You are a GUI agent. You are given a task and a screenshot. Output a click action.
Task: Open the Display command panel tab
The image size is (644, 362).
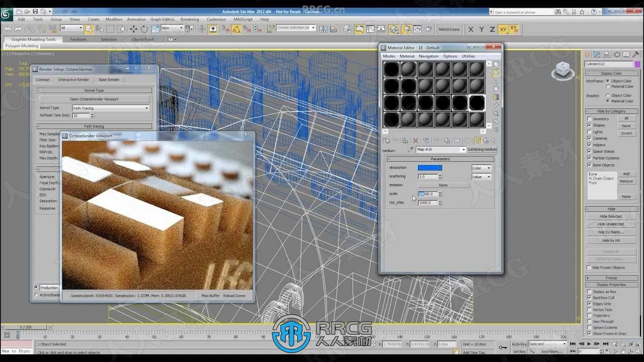pos(627,54)
